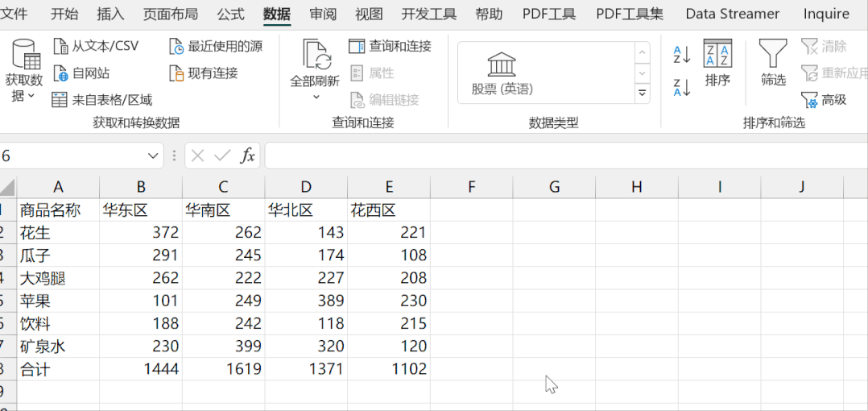868x411 pixels.
Task: Move down in the data types gallery
Action: [x=643, y=73]
